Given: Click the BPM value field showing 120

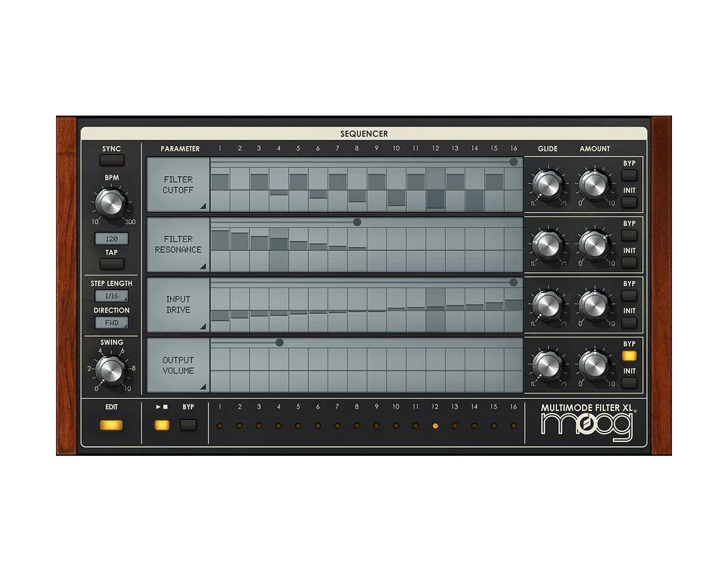Looking at the screenshot, I should [x=111, y=239].
